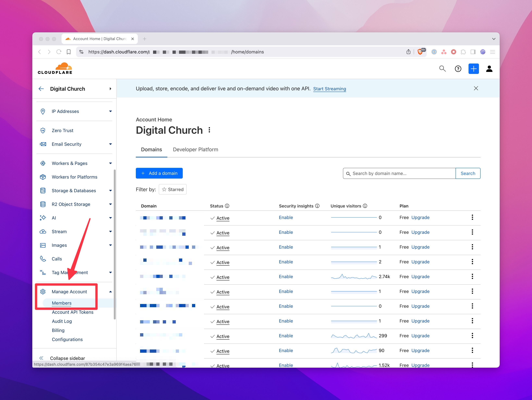The image size is (532, 400).
Task: Click the Zero Trust icon
Action: pos(43,130)
